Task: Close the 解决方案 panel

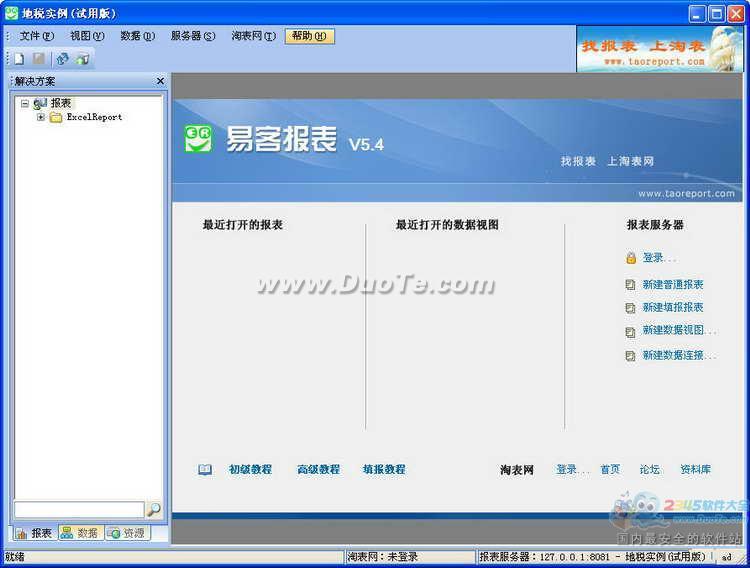Action: point(160,81)
